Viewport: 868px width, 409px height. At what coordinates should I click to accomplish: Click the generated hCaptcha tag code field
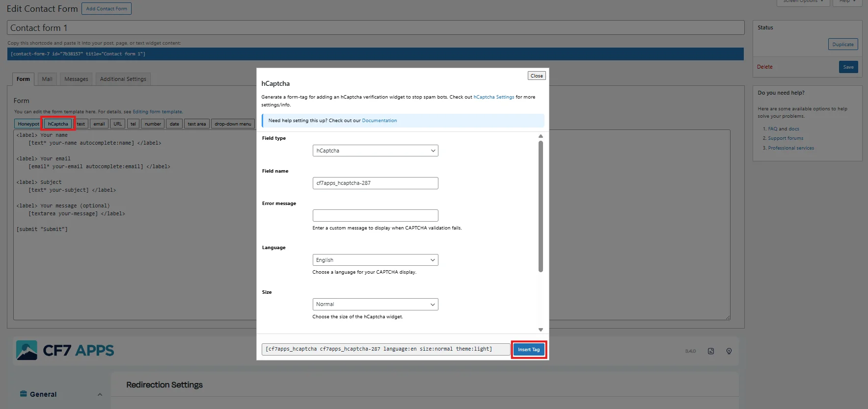(386, 349)
